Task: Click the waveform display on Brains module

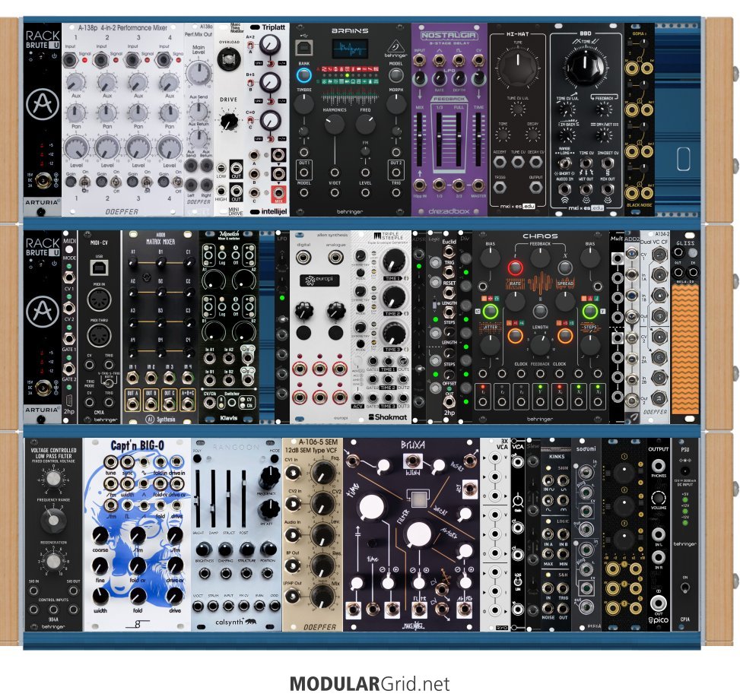Action: coord(350,49)
